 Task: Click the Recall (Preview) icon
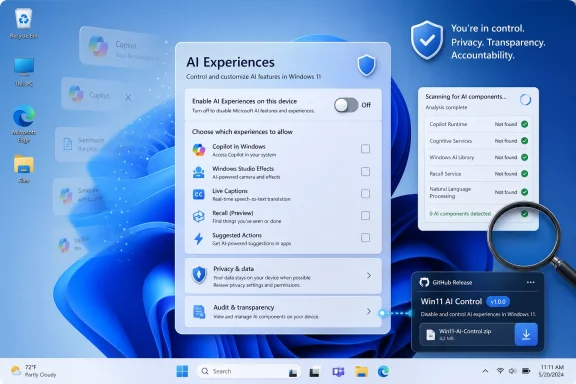[x=199, y=216]
